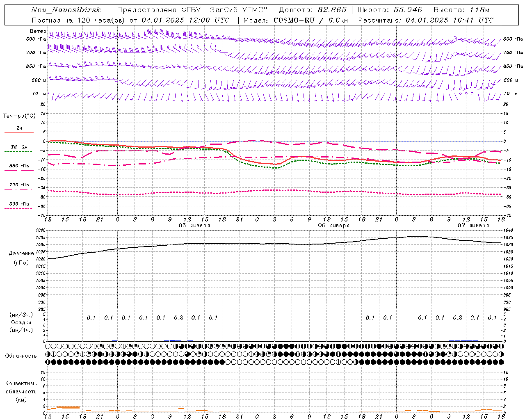Viewport: 525px width, 420px height.
Task: Click the green dotted Td legend line sample
Action: coord(19,151)
